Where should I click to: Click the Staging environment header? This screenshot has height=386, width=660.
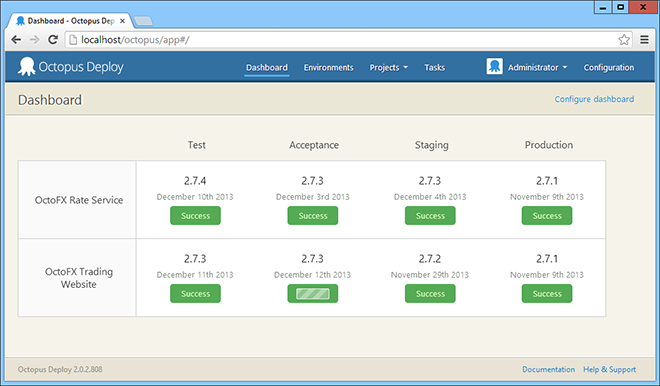pyautogui.click(x=431, y=145)
